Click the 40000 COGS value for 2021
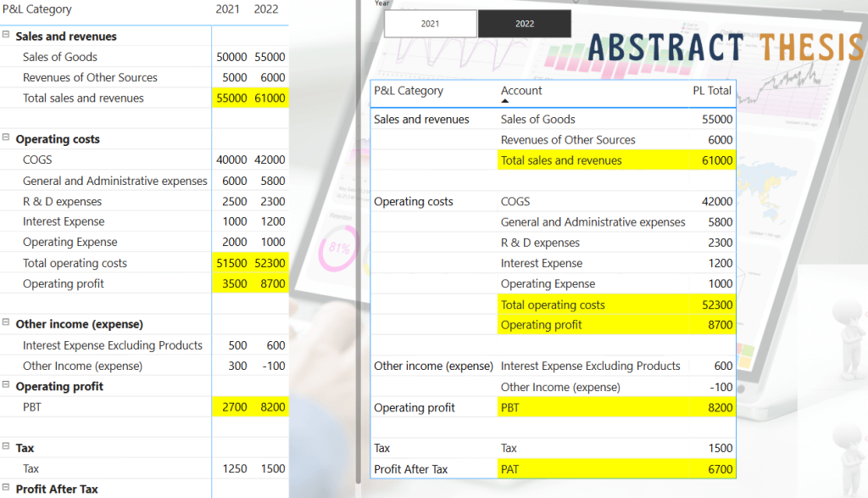 [x=231, y=160]
